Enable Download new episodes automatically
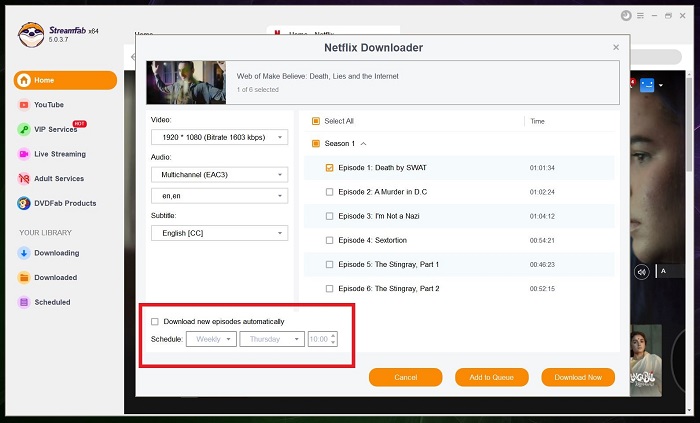The image size is (700, 423). click(x=155, y=321)
